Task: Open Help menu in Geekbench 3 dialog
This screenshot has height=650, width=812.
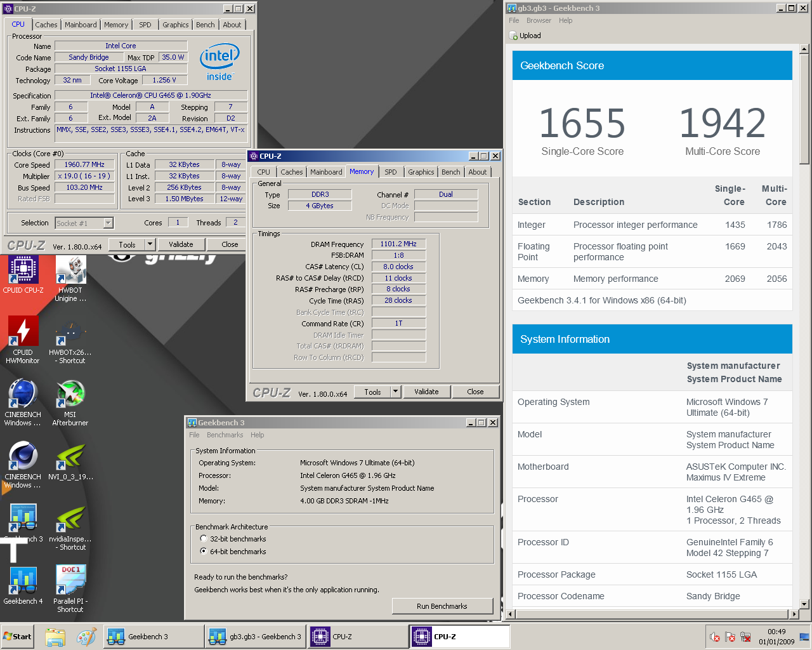Action: [257, 435]
